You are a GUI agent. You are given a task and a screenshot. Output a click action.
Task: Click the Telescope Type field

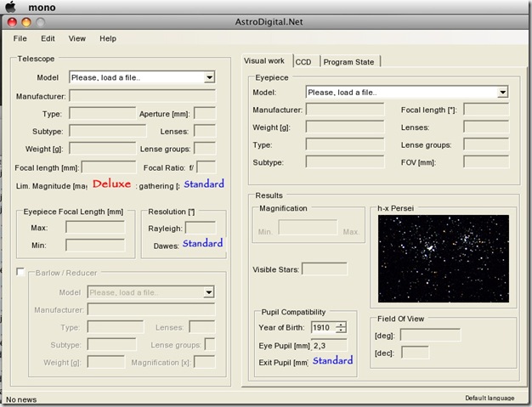point(103,114)
